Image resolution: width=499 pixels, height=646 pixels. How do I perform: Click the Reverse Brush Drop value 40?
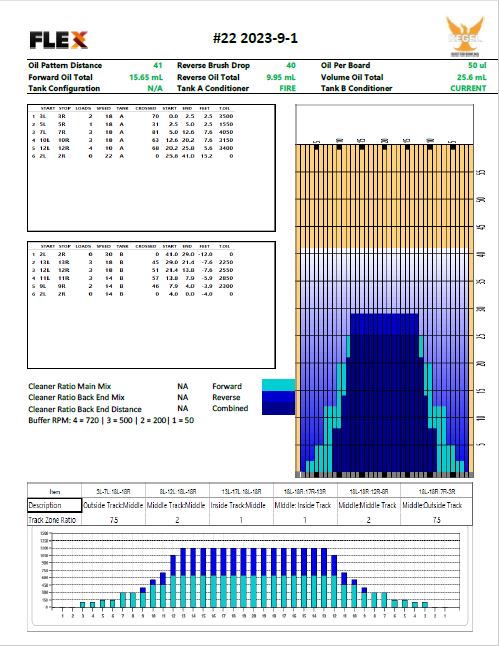[x=291, y=65]
